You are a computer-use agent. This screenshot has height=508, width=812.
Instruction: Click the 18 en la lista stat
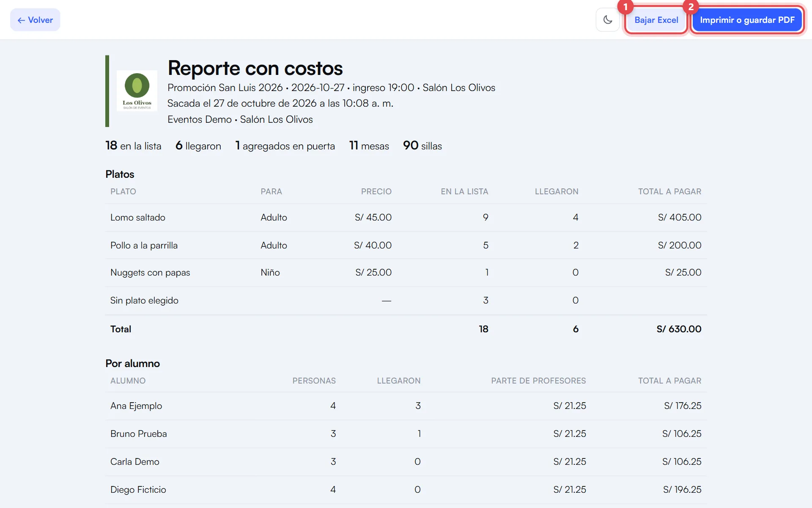click(133, 146)
